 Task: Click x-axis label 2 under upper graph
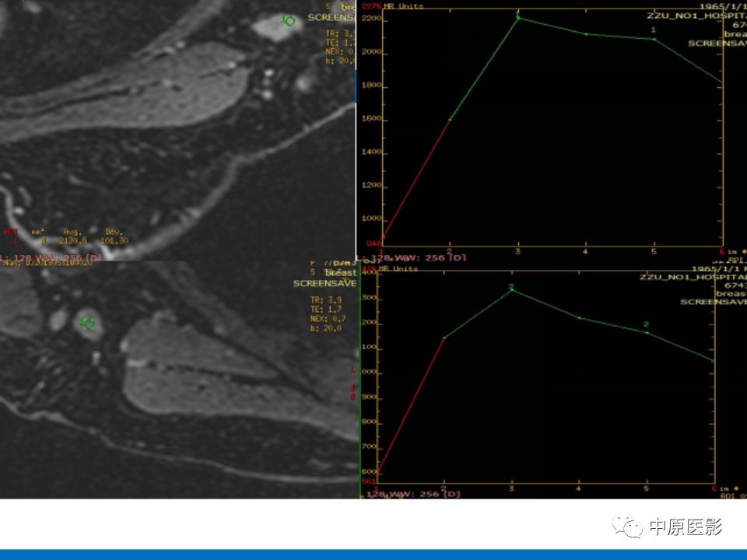tap(450, 251)
